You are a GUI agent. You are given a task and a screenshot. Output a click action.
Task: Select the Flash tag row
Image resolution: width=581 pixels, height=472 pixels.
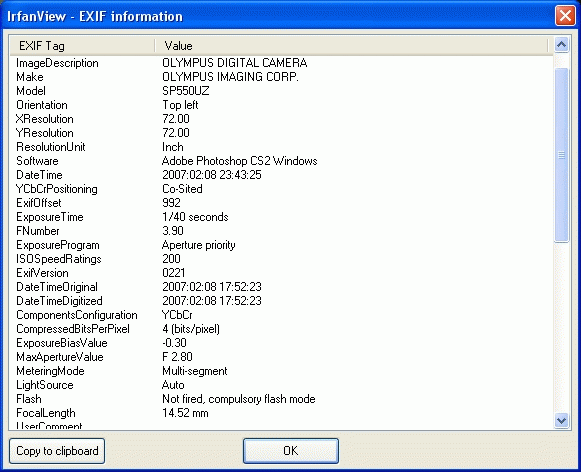point(282,399)
